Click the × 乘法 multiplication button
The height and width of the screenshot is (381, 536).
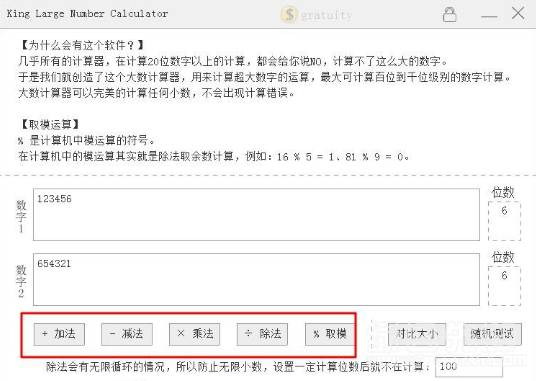pos(195,334)
